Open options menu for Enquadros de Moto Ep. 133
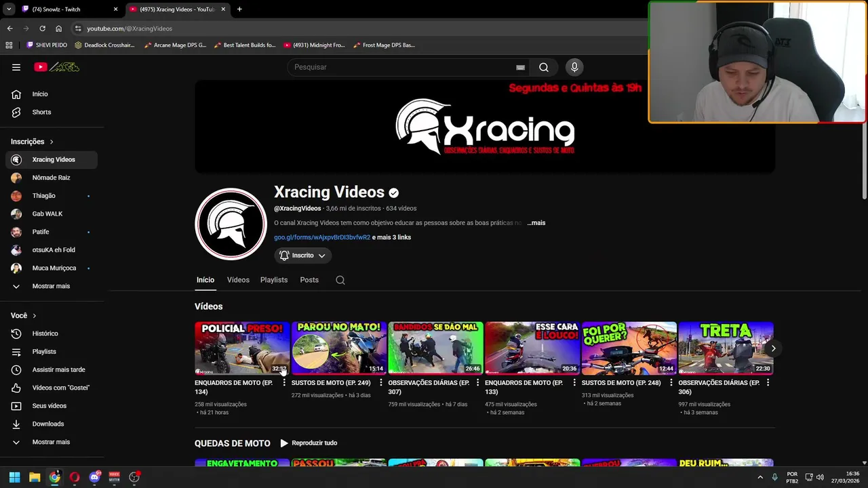The width and height of the screenshot is (868, 488). tap(574, 383)
